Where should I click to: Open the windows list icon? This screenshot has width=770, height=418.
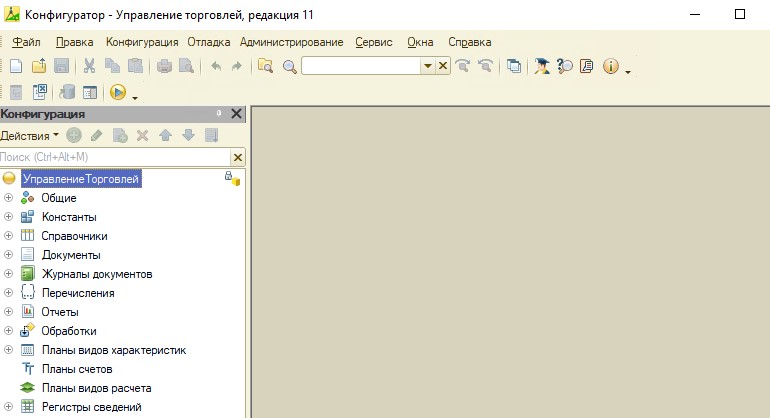click(x=514, y=66)
